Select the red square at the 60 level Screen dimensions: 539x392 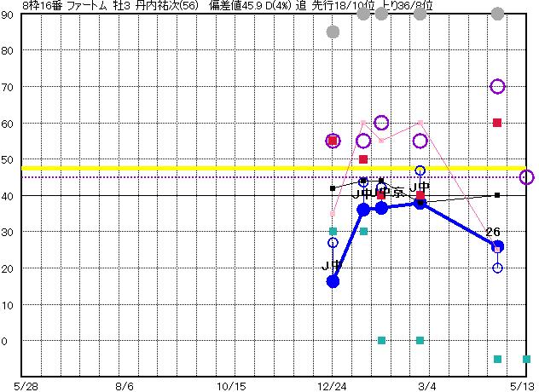497,123
